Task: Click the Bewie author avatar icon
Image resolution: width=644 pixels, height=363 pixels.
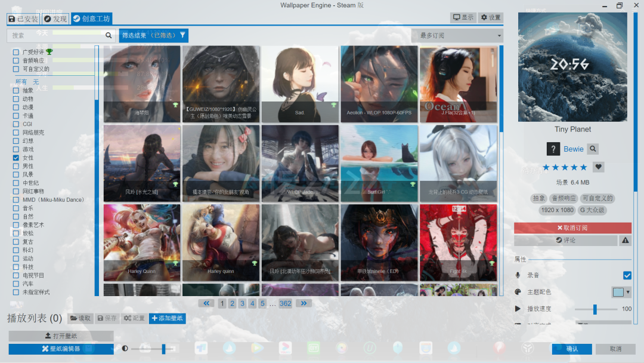Action: (553, 149)
